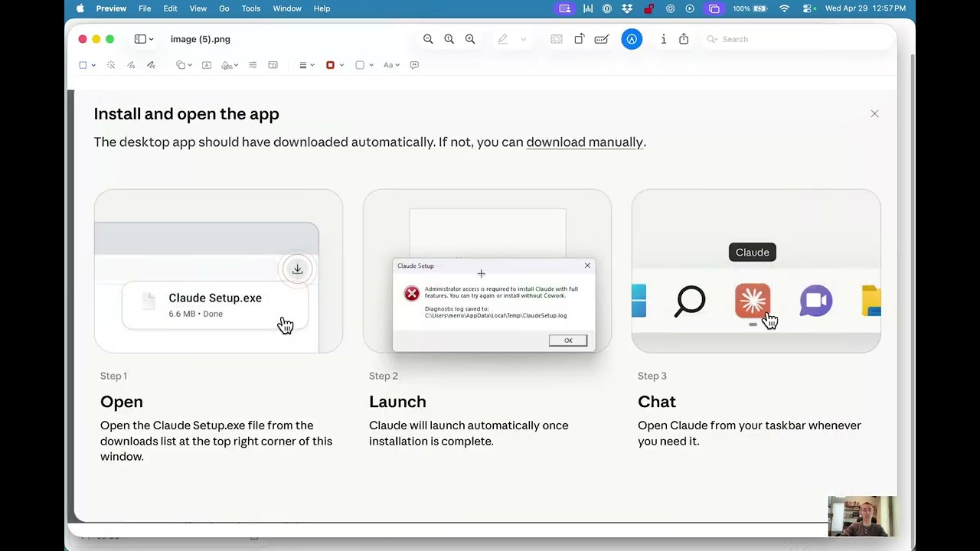Click the bars chart menu bar icon
Image resolution: width=980 pixels, height=551 pixels.
pyautogui.click(x=588, y=8)
